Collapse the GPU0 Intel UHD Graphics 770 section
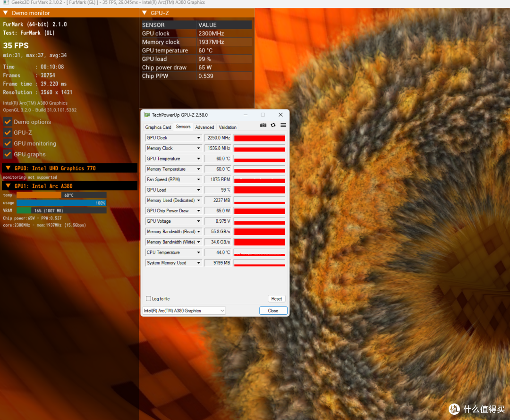The width and height of the screenshot is (510, 420). tap(8, 168)
